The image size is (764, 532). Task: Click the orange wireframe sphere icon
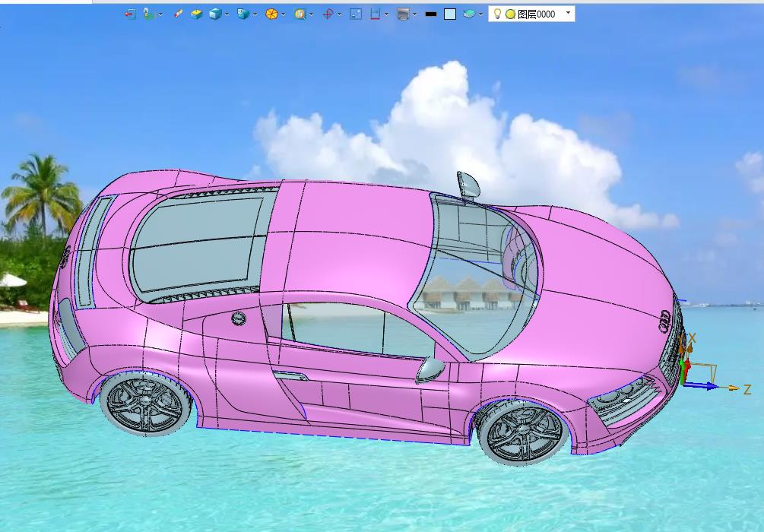coord(271,14)
